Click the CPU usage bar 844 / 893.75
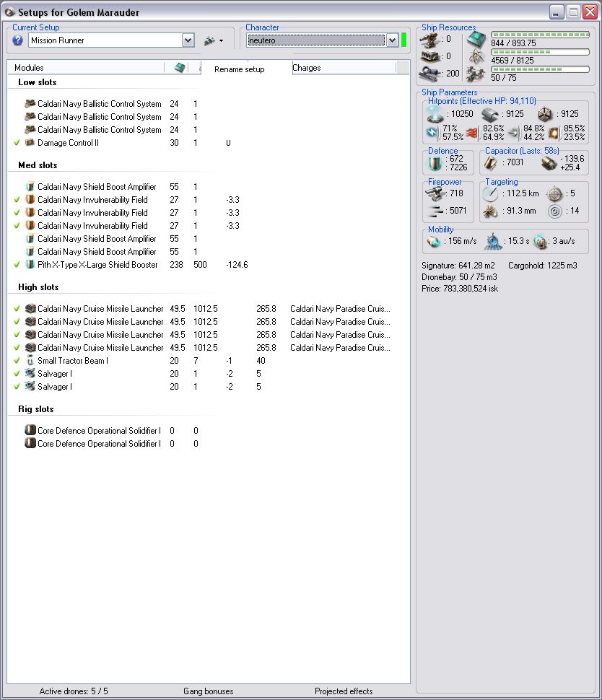Viewport: 602px width, 700px height. [x=540, y=35]
